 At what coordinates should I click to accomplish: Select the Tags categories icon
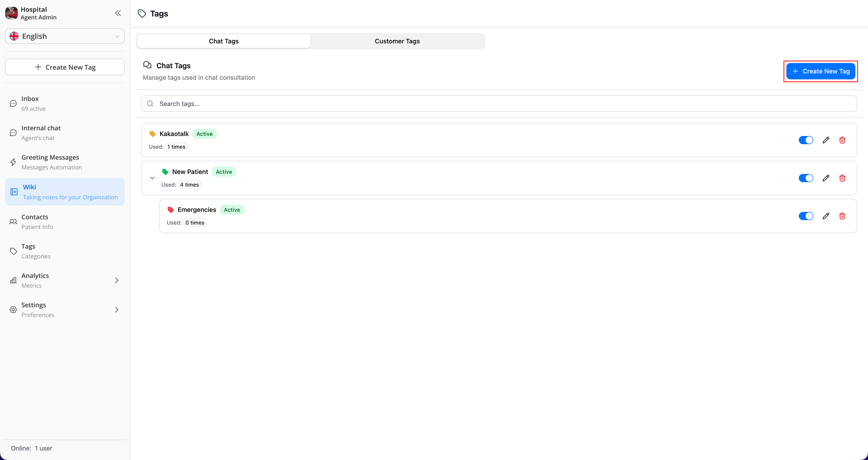tap(13, 251)
